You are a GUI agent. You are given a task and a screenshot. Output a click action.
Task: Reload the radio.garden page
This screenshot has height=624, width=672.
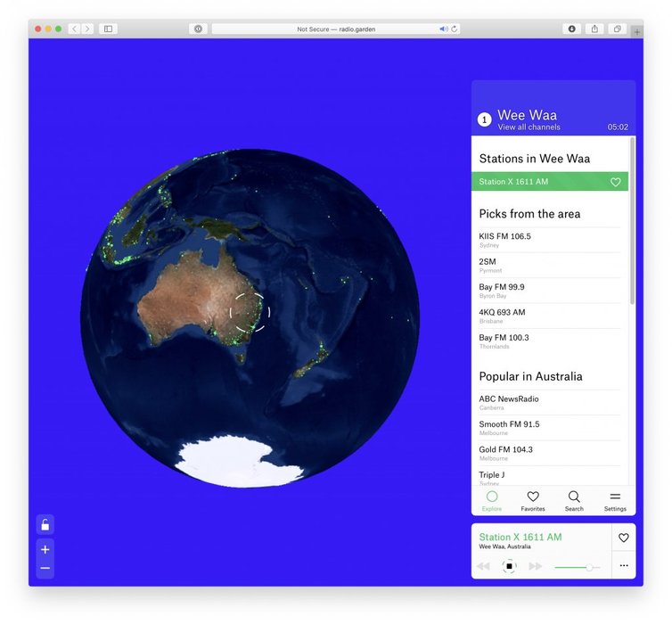click(455, 29)
